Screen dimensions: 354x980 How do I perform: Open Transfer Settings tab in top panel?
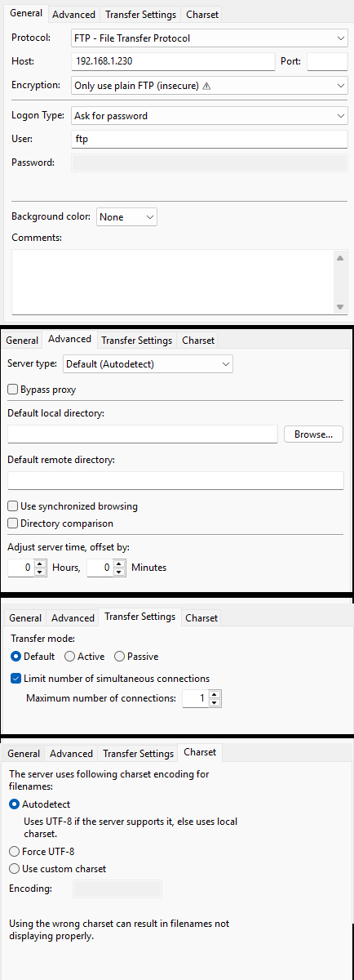pyautogui.click(x=140, y=15)
